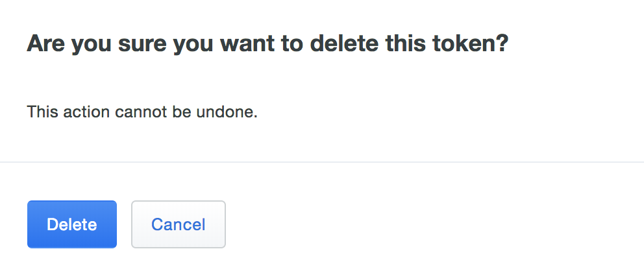The height and width of the screenshot is (273, 644).
Task: Click the blue Delete button
Action: pyautogui.click(x=71, y=224)
